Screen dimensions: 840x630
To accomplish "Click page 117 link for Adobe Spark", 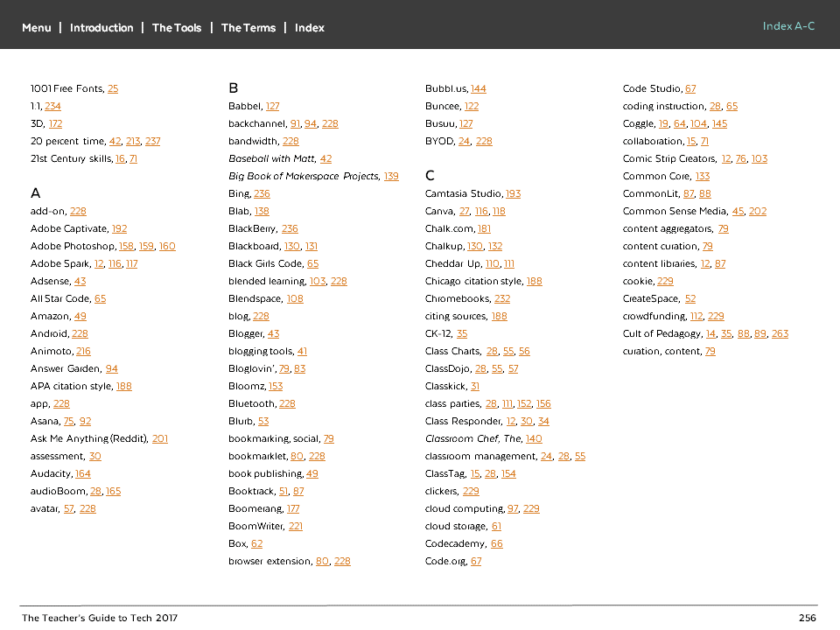I will pos(132,263).
